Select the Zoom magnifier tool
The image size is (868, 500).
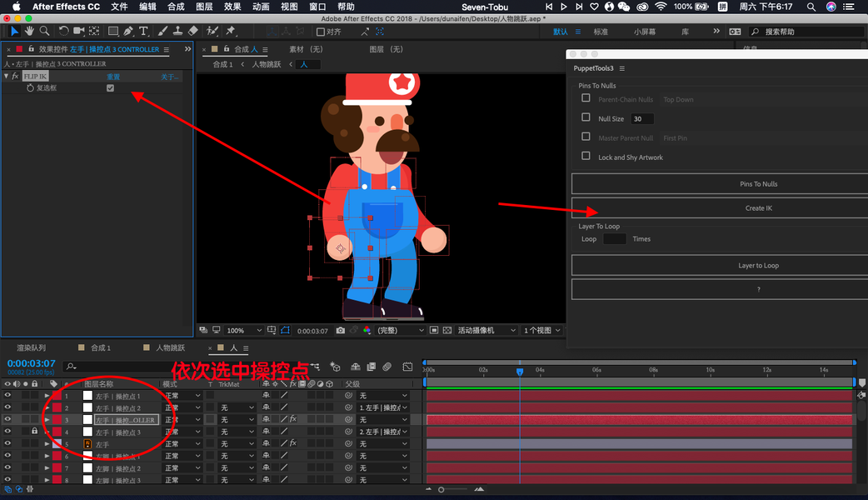pos(44,32)
